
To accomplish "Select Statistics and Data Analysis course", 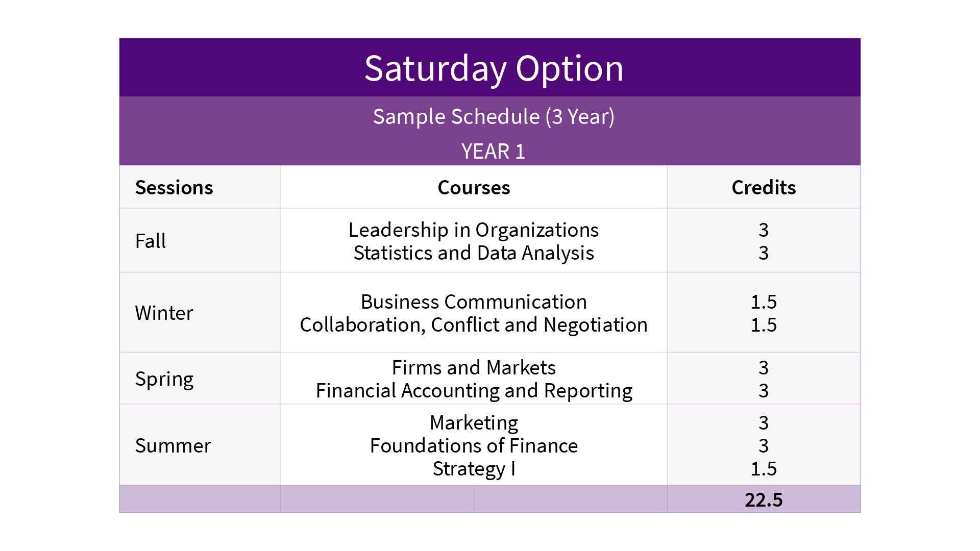I will pyautogui.click(x=474, y=253).
